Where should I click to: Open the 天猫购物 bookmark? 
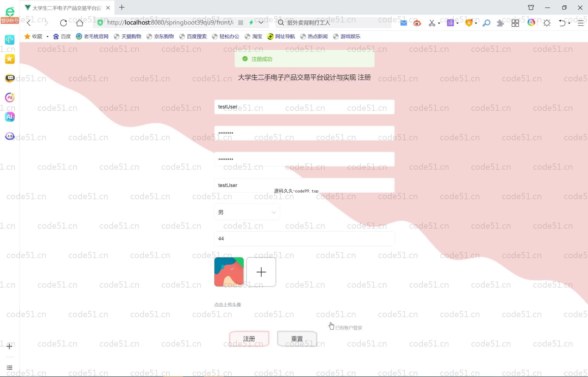(128, 36)
